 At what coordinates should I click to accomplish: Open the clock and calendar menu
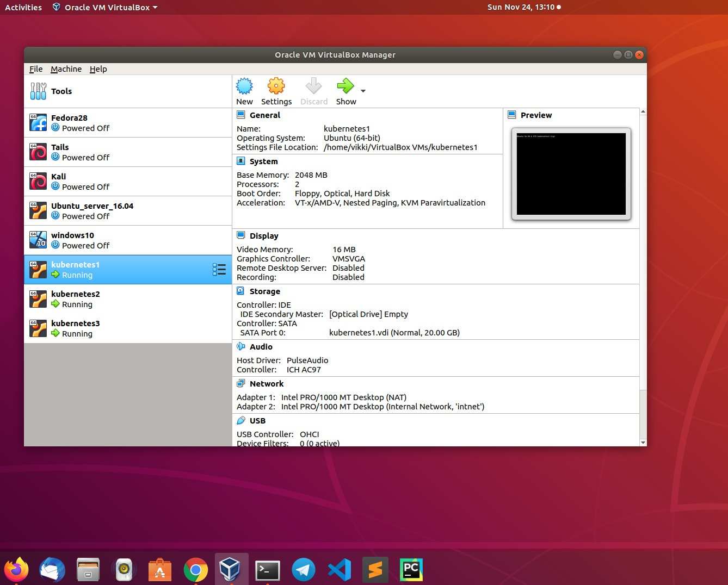pos(524,7)
